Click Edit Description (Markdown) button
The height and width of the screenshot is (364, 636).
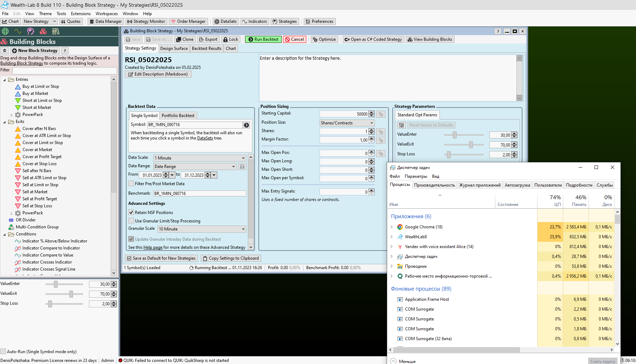click(158, 74)
